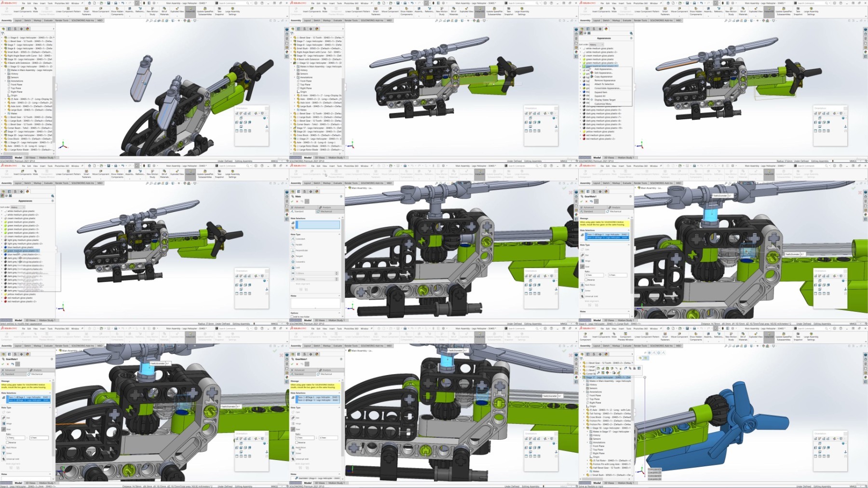Toggle the Keep Visible pin in Mate PropertyManager
868x488 pixels.
point(307,201)
